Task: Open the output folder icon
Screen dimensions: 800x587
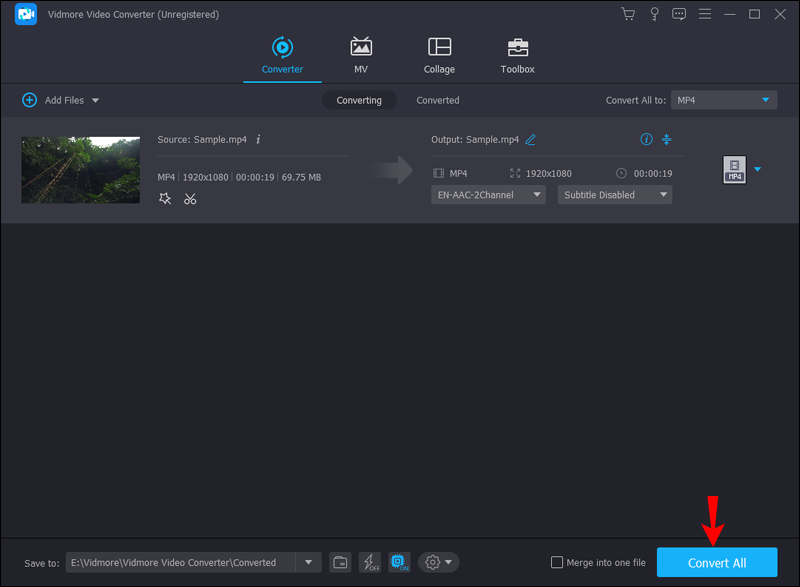Action: click(340, 563)
